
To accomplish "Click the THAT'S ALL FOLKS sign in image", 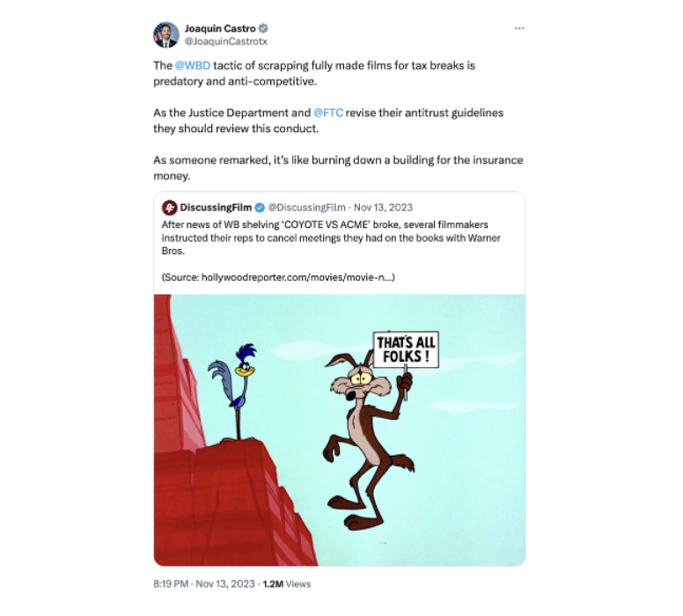I will coord(406,349).
